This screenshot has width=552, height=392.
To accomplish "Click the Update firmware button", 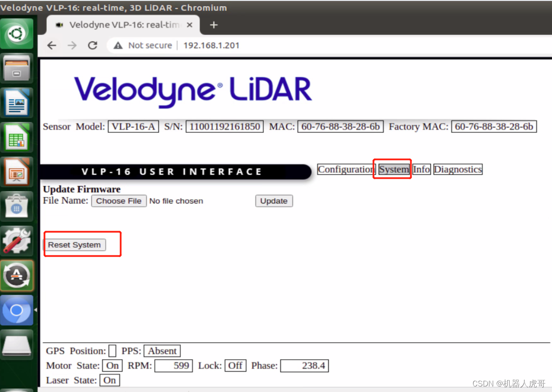I will 274,201.
